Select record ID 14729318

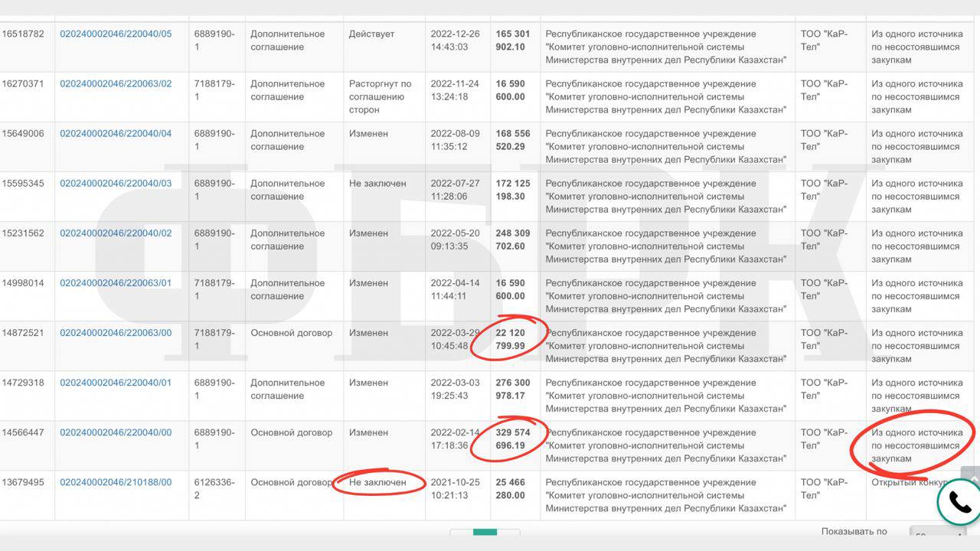point(23,383)
